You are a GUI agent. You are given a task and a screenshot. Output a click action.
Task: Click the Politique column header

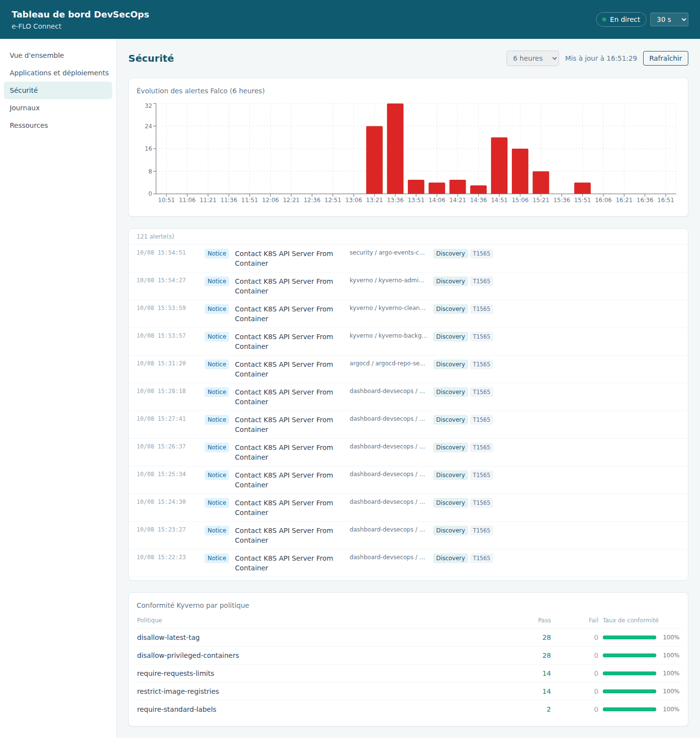point(150,620)
